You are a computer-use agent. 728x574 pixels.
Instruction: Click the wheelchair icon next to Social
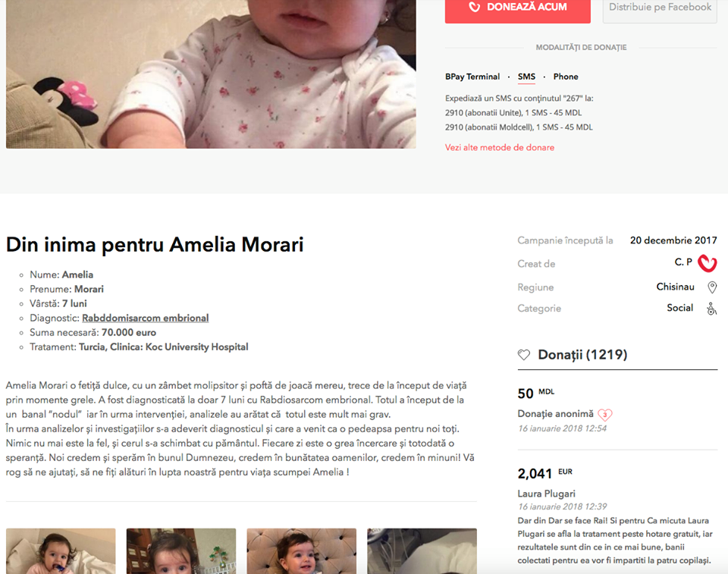(x=711, y=309)
